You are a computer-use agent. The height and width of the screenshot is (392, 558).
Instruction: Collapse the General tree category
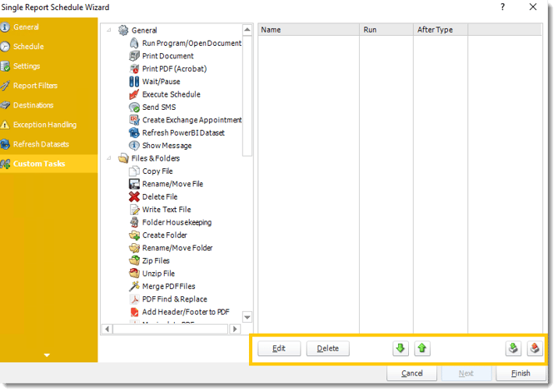click(111, 31)
